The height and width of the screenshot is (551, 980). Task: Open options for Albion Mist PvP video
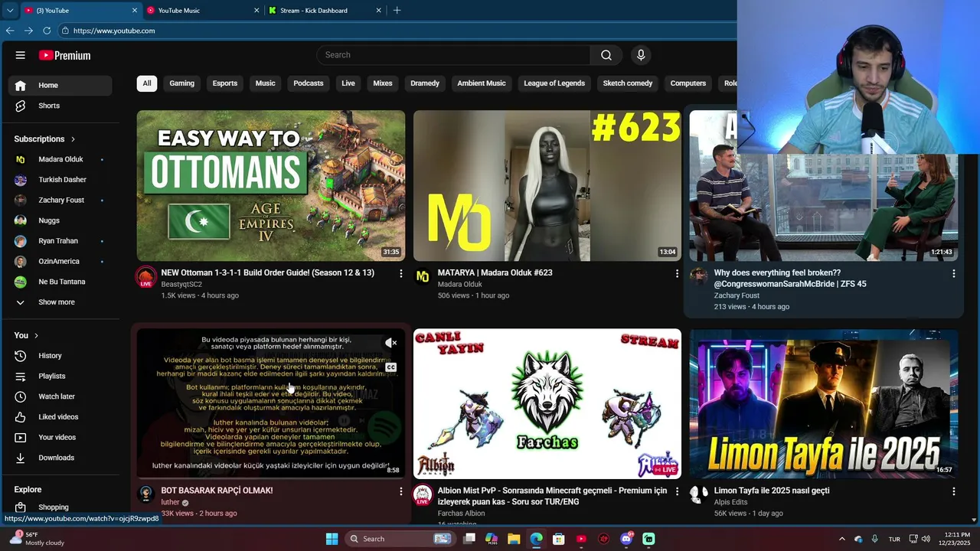click(x=677, y=491)
